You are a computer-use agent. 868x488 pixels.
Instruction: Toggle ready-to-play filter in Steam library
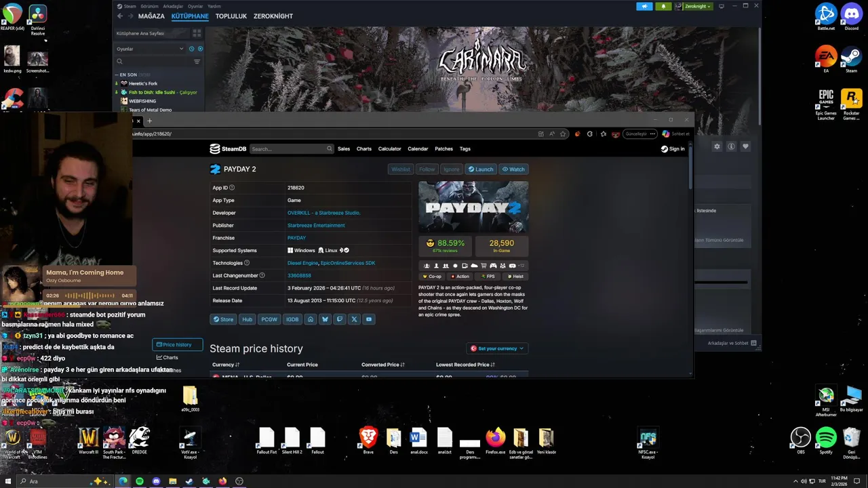pos(200,49)
